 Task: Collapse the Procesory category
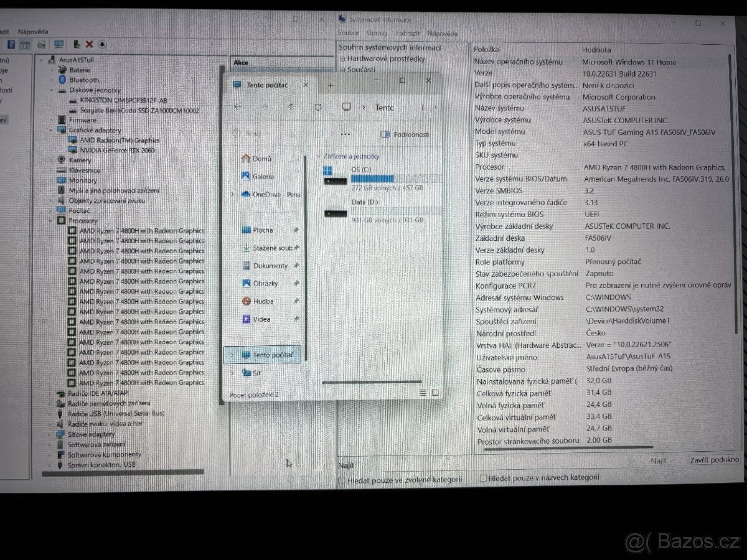[52, 221]
